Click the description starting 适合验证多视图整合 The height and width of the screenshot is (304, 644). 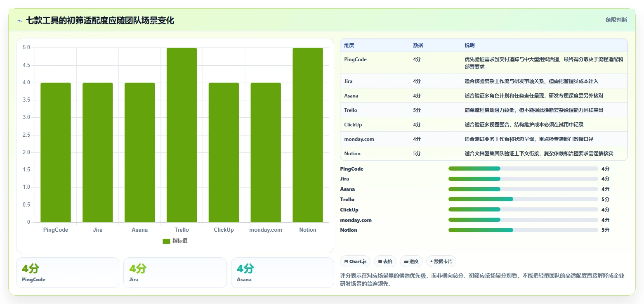pyautogui.click(x=524, y=125)
